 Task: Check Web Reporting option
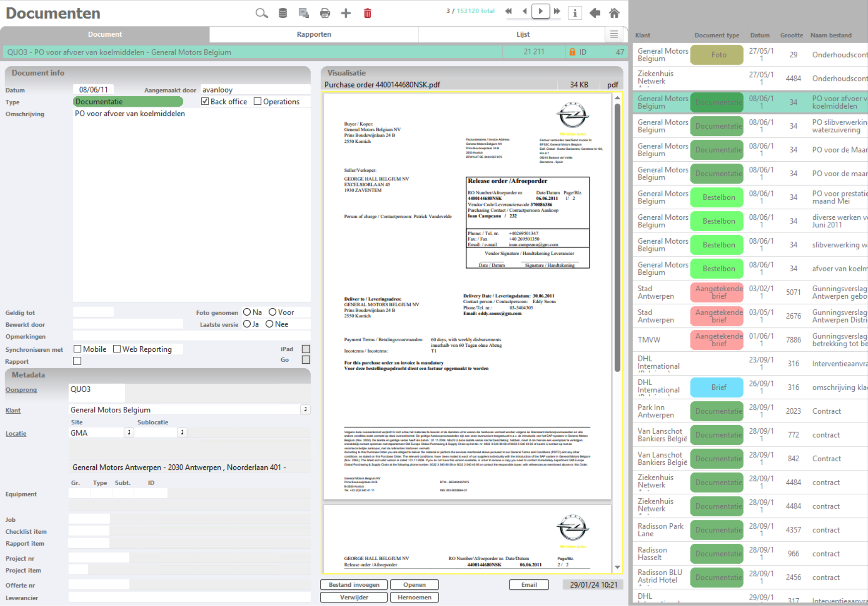117,349
